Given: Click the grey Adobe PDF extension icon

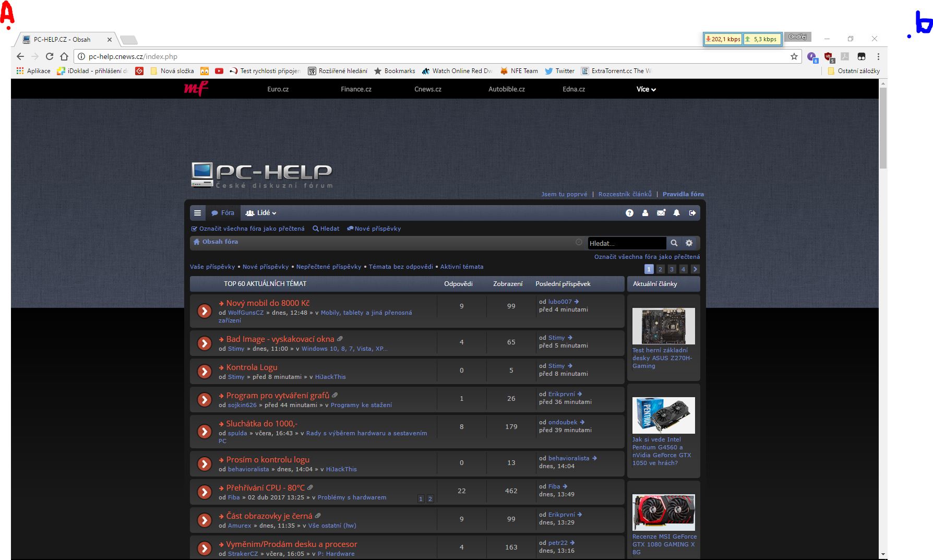Looking at the screenshot, I should click(845, 56).
